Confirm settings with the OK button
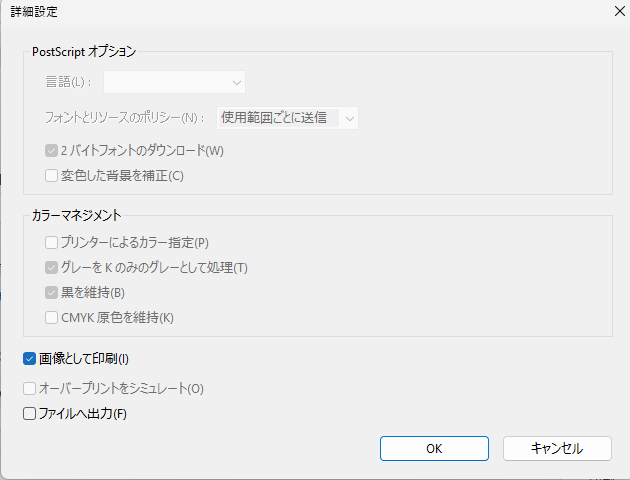Viewport: 630px width, 480px height. tap(434, 448)
